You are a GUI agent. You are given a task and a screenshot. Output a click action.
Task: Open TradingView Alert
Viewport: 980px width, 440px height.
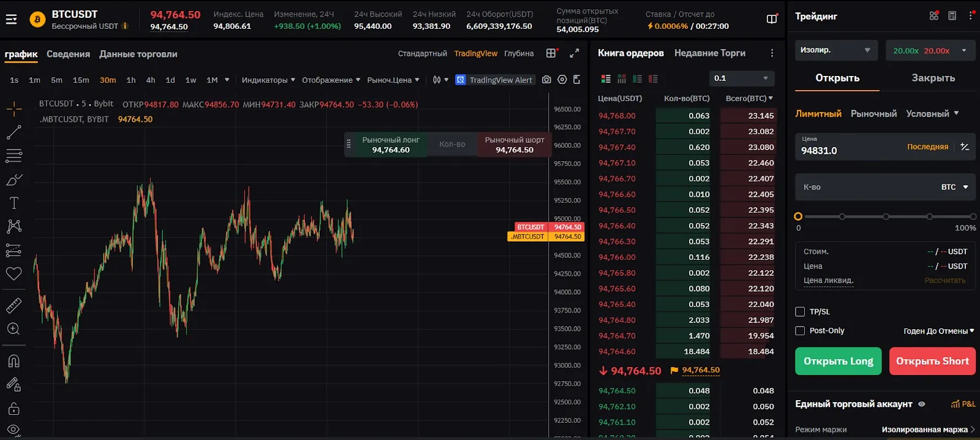tap(494, 80)
